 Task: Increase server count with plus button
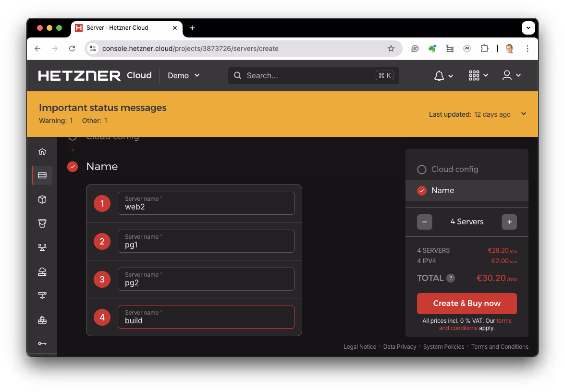509,222
